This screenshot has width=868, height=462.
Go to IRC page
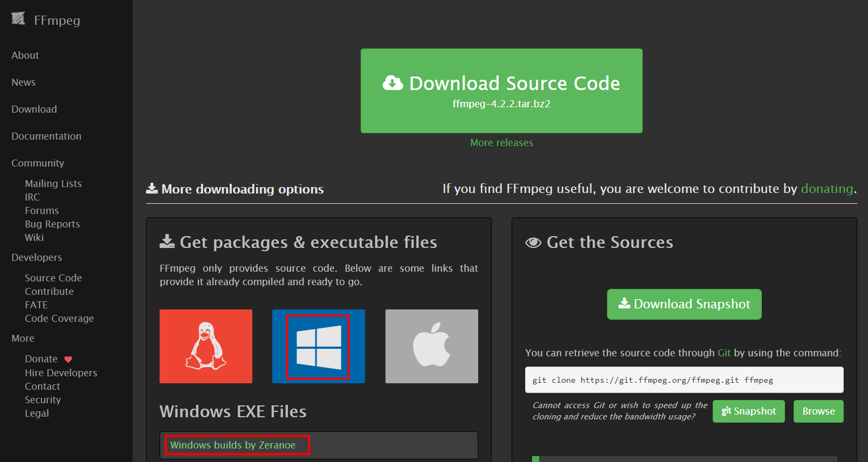[32, 197]
